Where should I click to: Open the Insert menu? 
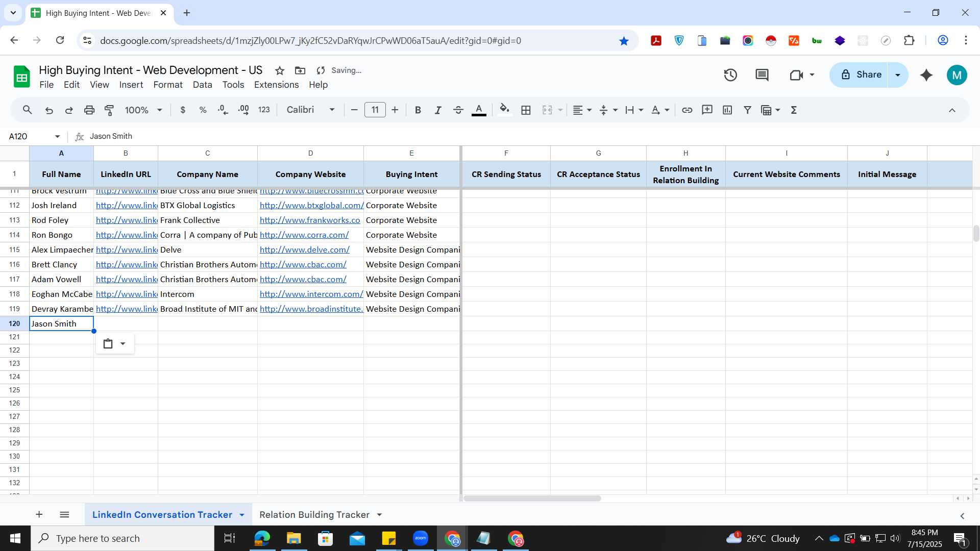[x=131, y=85]
